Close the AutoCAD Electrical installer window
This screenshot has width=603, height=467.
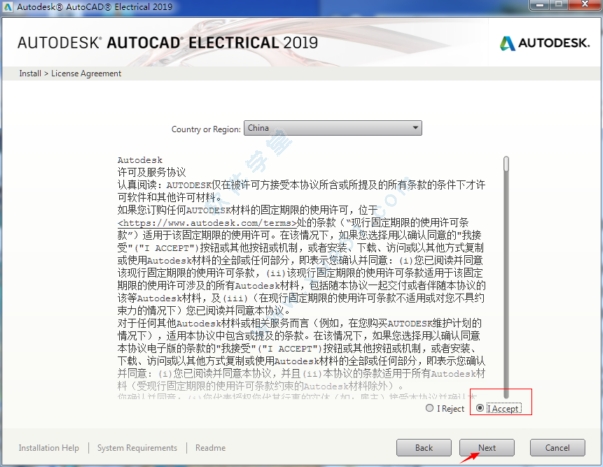585,8
